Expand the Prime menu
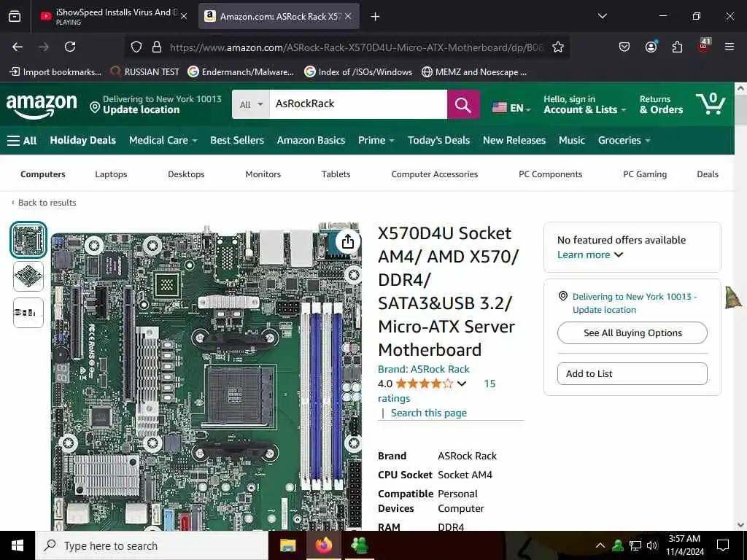747x560 pixels. click(376, 140)
